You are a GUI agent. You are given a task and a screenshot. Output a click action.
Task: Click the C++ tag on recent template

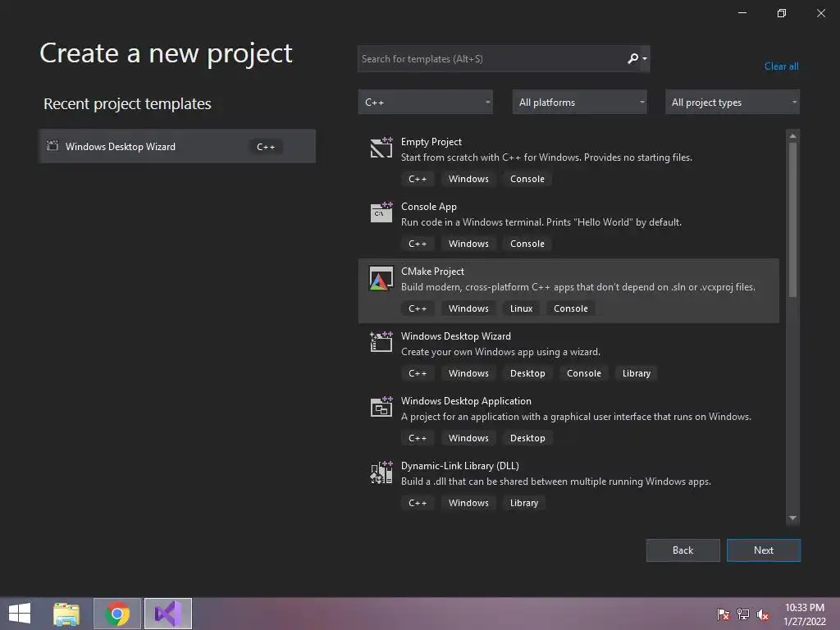266,147
